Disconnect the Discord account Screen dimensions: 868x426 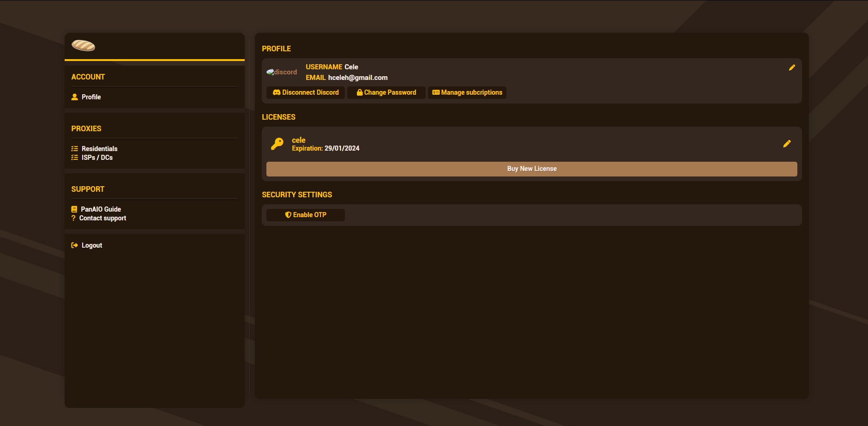pos(306,92)
